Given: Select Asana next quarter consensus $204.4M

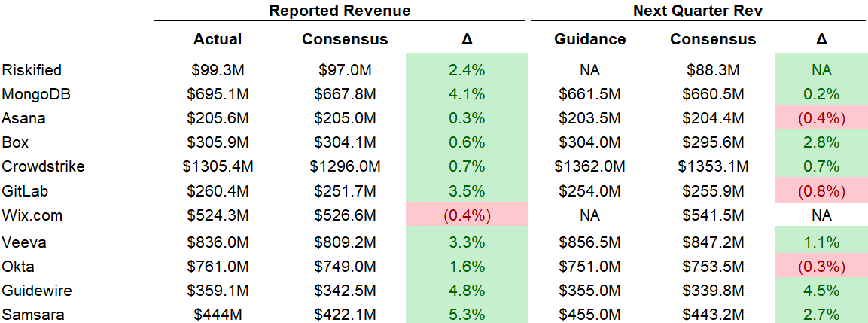Looking at the screenshot, I should pos(713,118).
